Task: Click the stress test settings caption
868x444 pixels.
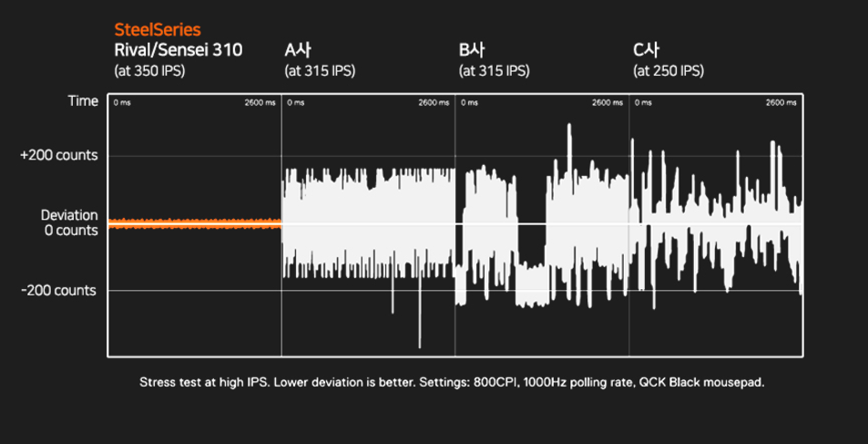Action: (x=452, y=383)
